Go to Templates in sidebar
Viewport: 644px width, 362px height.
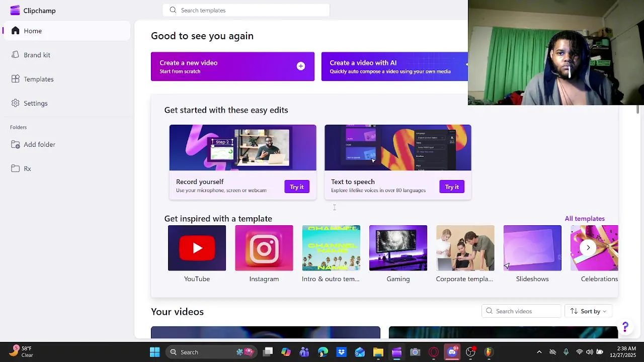pos(66,79)
